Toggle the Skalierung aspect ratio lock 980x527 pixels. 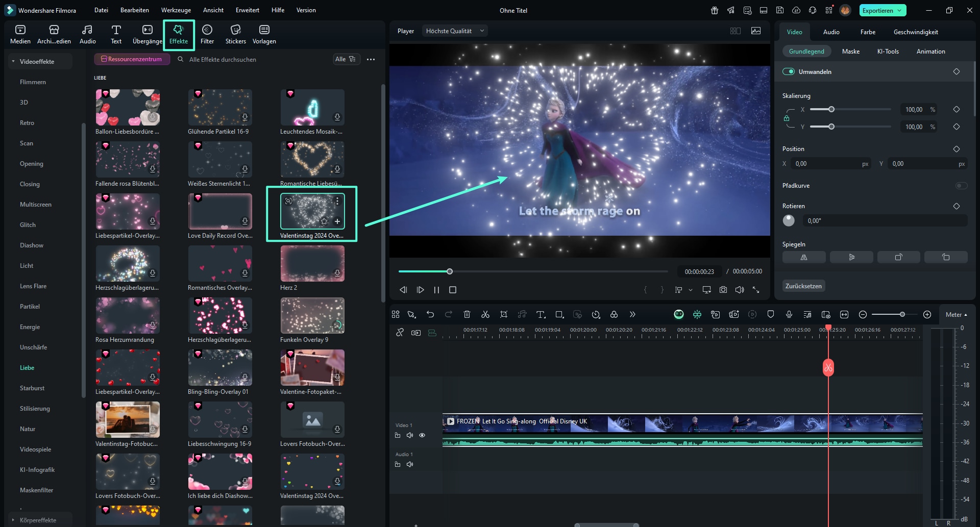pos(787,118)
